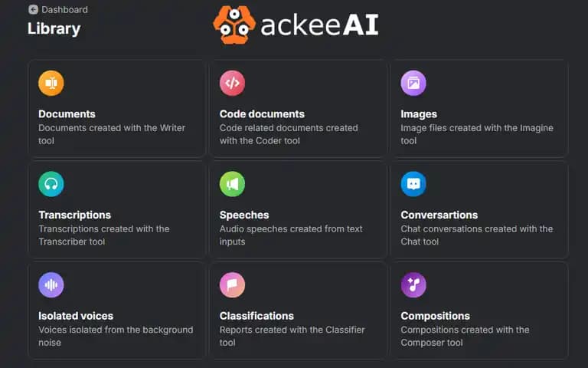This screenshot has height=368, width=588.
Task: Click the orange Documents icon
Action: (x=51, y=83)
